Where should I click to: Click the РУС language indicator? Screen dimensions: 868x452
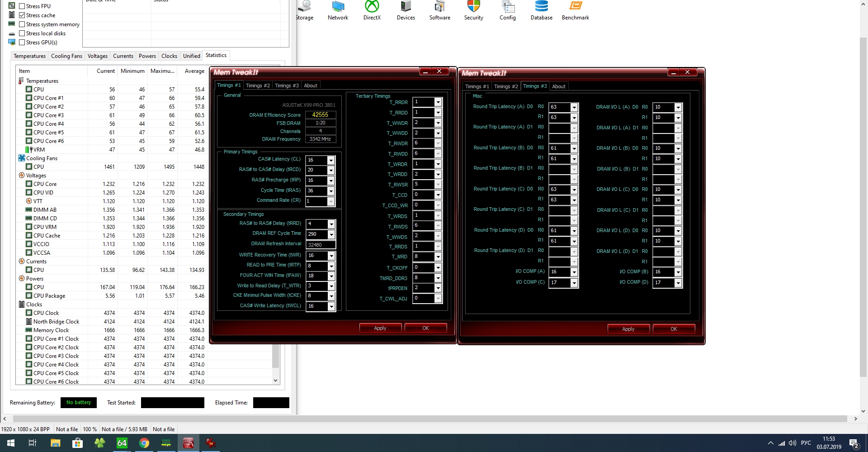pyautogui.click(x=806, y=443)
